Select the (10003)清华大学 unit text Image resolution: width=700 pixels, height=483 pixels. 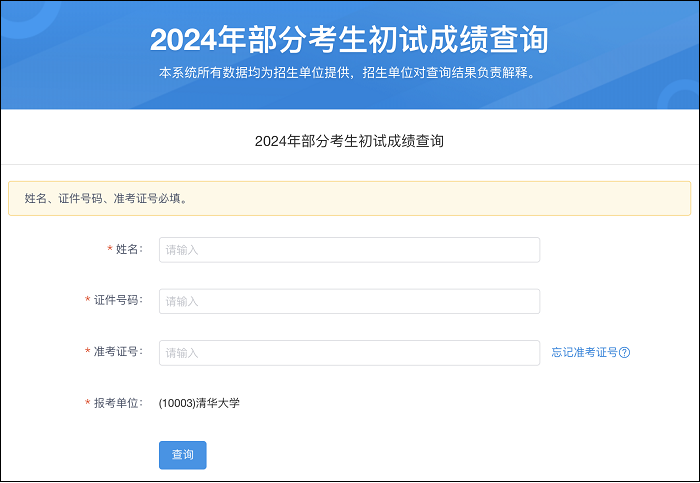199,403
